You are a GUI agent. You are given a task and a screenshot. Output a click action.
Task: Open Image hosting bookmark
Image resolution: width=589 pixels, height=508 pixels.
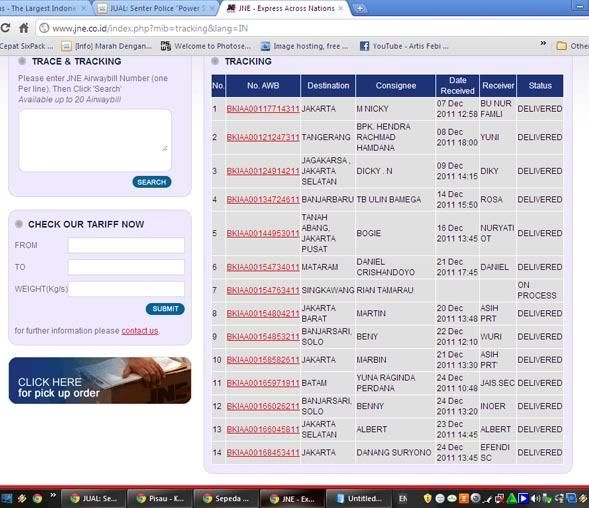(x=304, y=46)
